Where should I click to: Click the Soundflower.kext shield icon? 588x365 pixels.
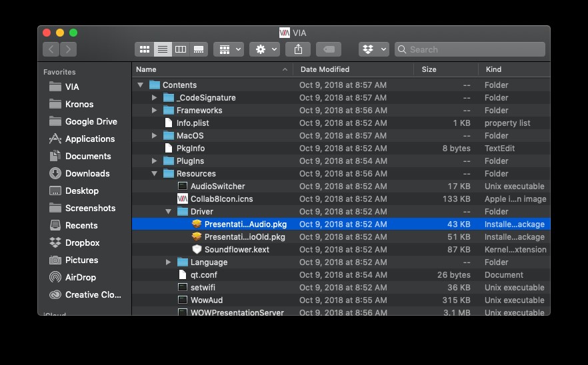pyautogui.click(x=197, y=250)
